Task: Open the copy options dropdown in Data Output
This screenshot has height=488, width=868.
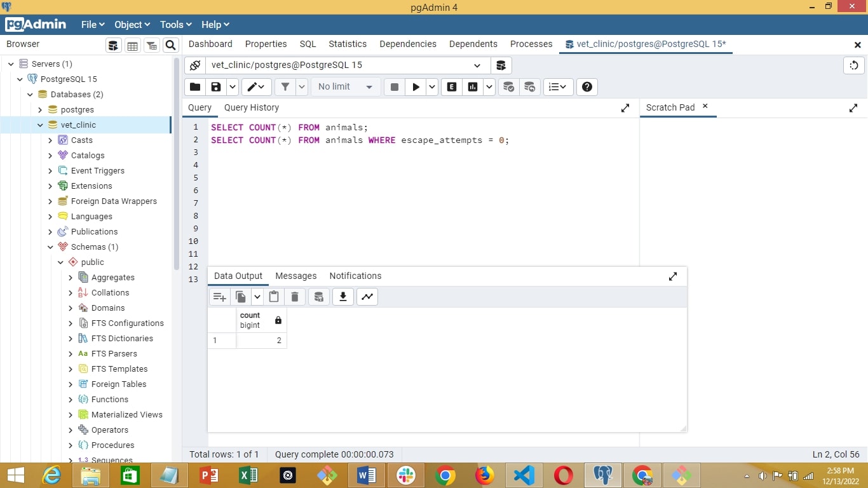Action: pos(257,297)
